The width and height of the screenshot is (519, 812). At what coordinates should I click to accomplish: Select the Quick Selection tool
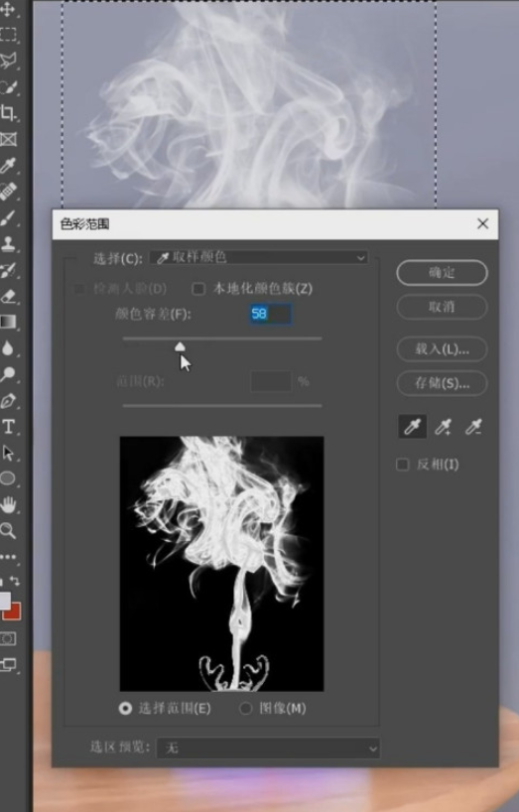[x=8, y=86]
